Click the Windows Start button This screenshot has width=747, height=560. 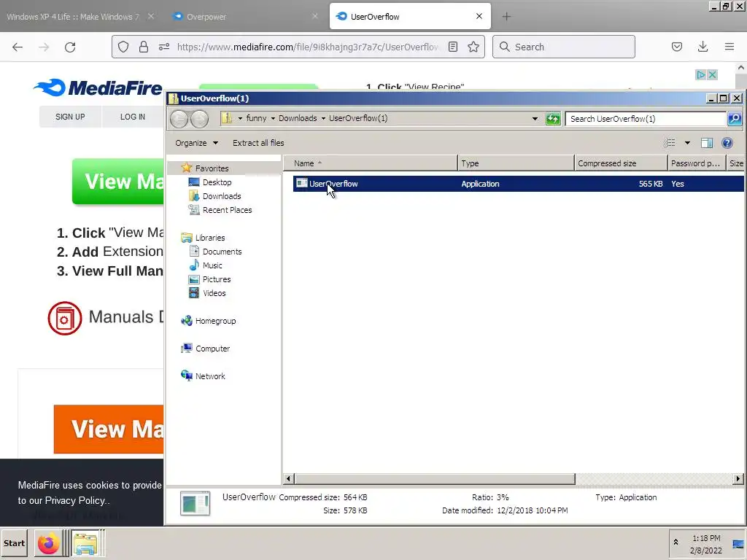(15, 543)
